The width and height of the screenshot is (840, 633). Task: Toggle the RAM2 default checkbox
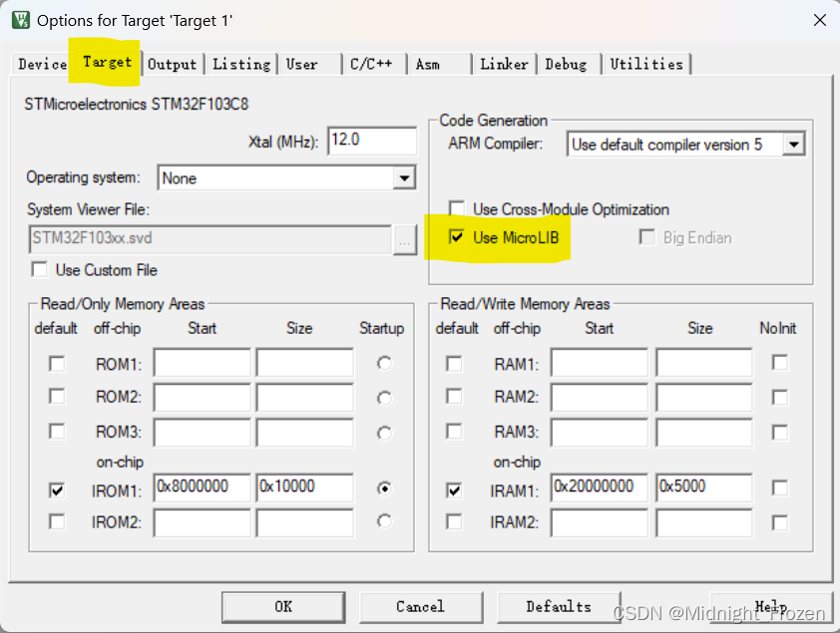[454, 397]
